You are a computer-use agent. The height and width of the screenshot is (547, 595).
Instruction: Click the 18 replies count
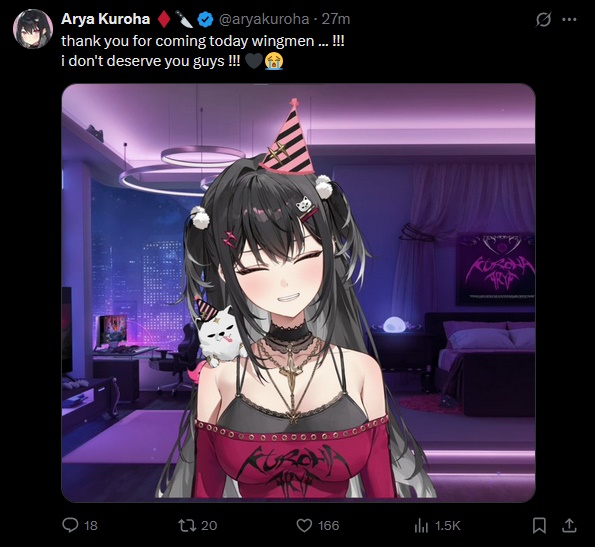click(x=91, y=525)
